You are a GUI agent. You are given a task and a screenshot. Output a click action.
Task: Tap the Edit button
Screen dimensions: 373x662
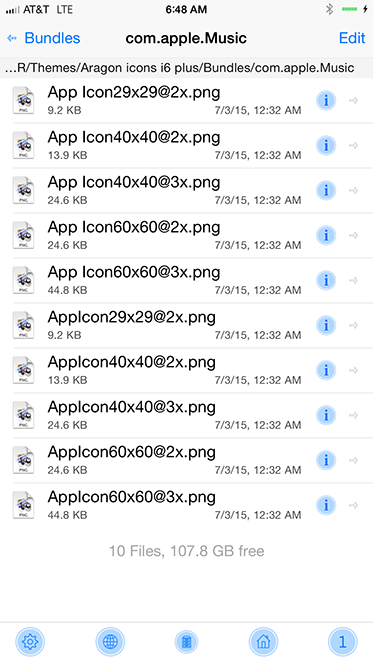click(352, 38)
